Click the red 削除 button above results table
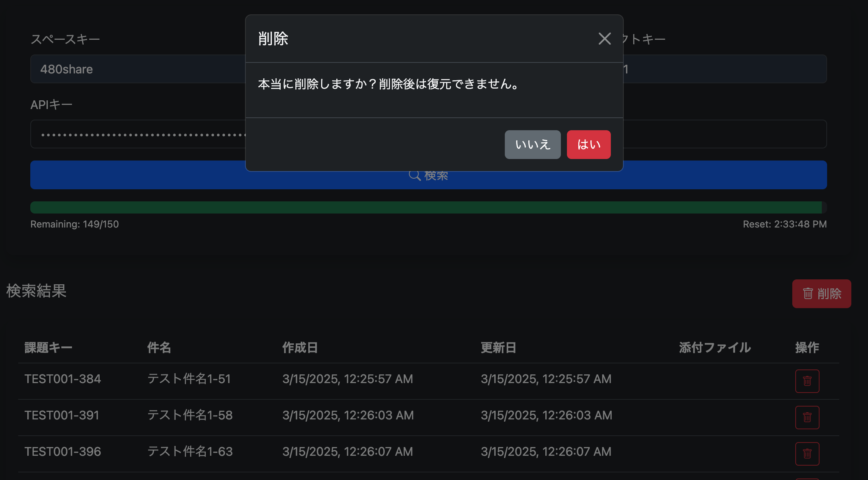 tap(821, 293)
